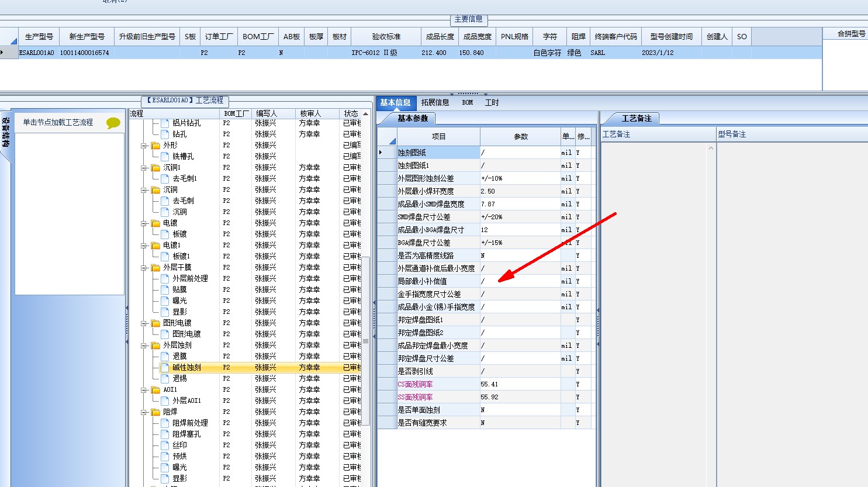The image size is (868, 487).
Task: Collapse the 图形电镀 tree node
Action: 144,323
